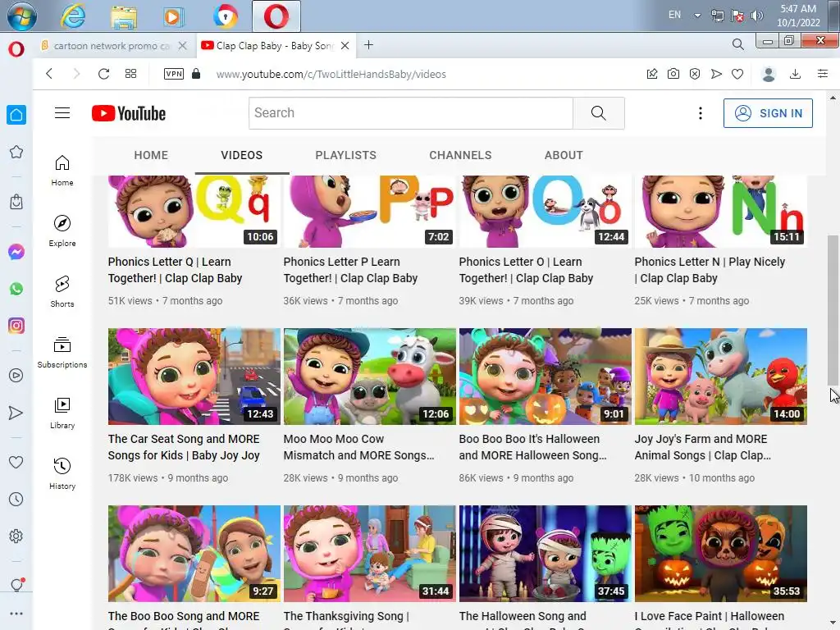The width and height of the screenshot is (840, 630).
Task: Click the volume speaker tray icon
Action: pyautogui.click(x=757, y=15)
